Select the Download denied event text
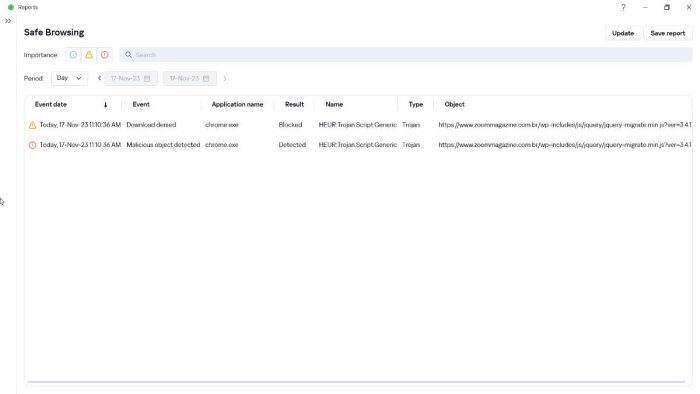 pos(151,125)
